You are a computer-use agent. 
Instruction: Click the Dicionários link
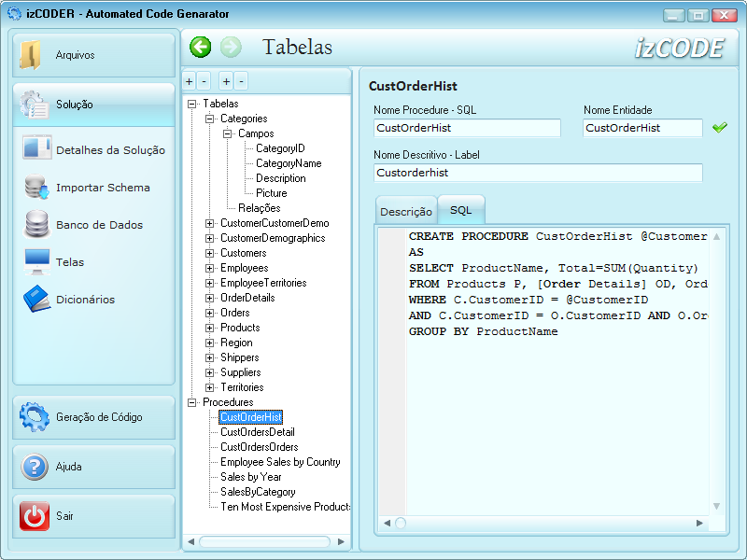tap(85, 300)
